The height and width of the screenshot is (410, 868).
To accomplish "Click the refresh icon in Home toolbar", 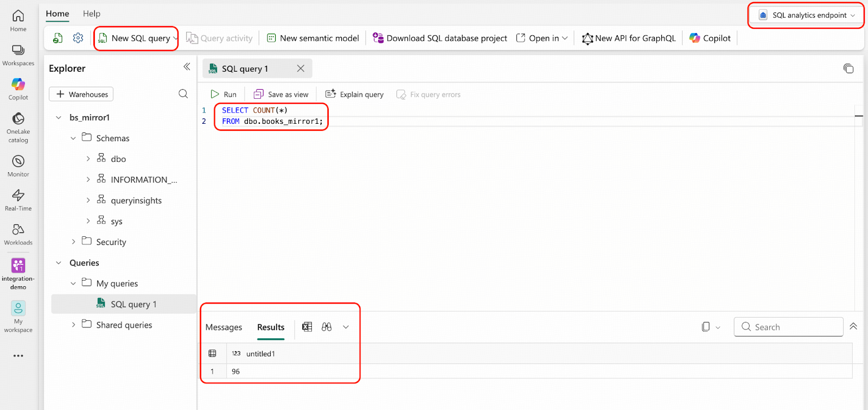I will tap(58, 38).
